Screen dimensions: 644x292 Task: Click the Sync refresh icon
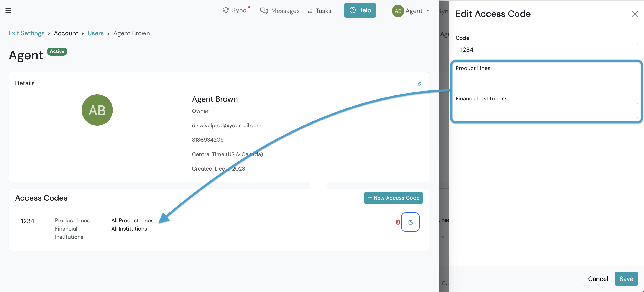tap(225, 10)
